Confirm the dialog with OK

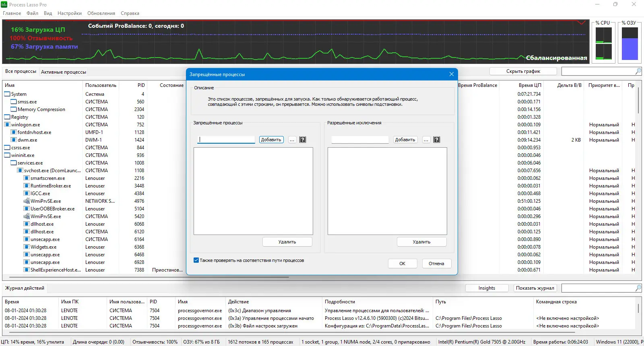tap(402, 264)
